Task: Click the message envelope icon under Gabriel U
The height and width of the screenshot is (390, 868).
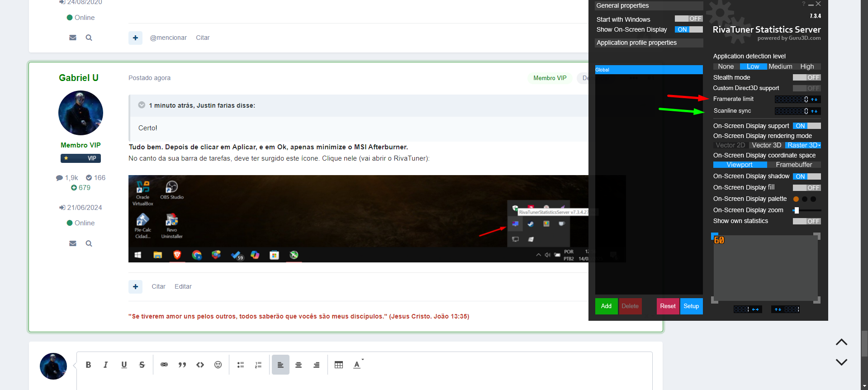Action: point(73,243)
